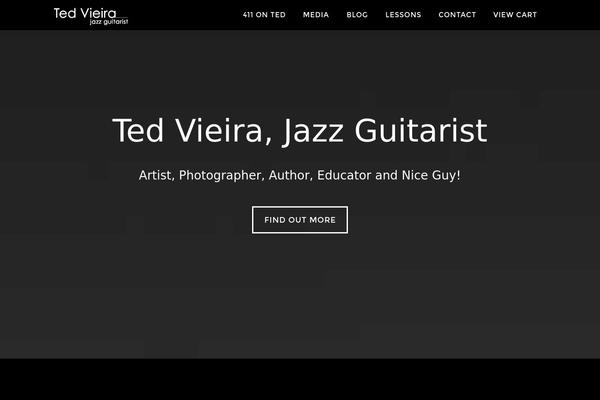Open the 411 ON TED page
The height and width of the screenshot is (400, 600).
click(x=264, y=15)
